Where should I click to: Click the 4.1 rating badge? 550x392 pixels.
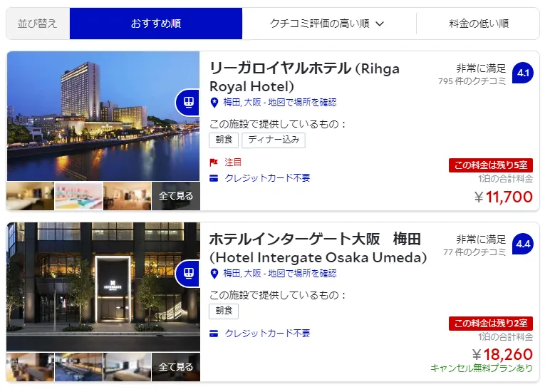tap(523, 73)
